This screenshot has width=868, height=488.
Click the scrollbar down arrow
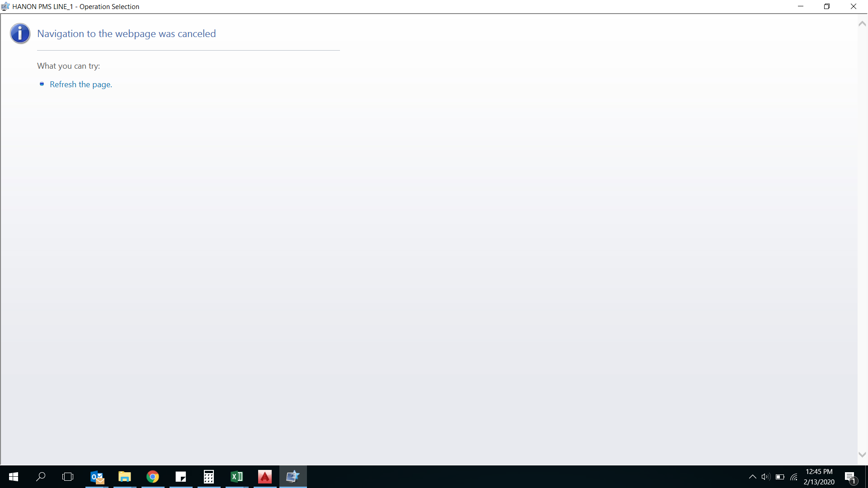coord(862,455)
